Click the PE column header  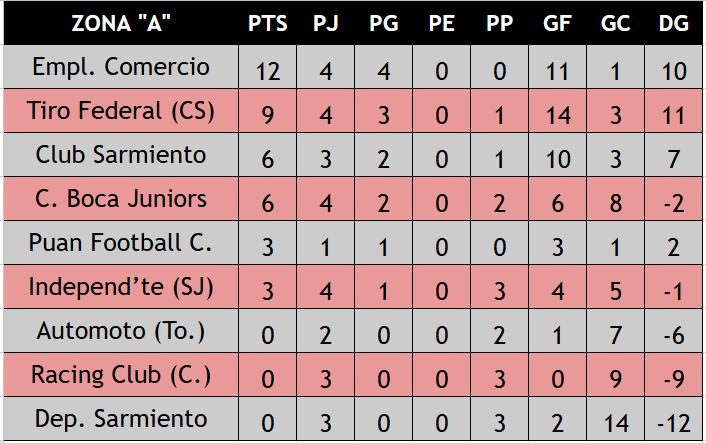point(441,23)
